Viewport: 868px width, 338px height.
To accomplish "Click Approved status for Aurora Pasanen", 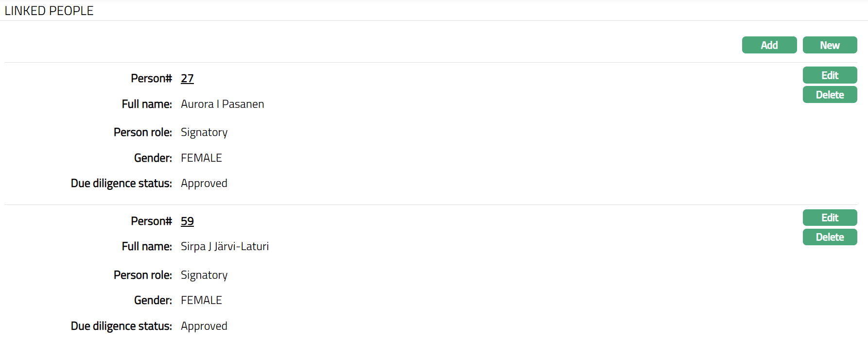I will tap(204, 184).
